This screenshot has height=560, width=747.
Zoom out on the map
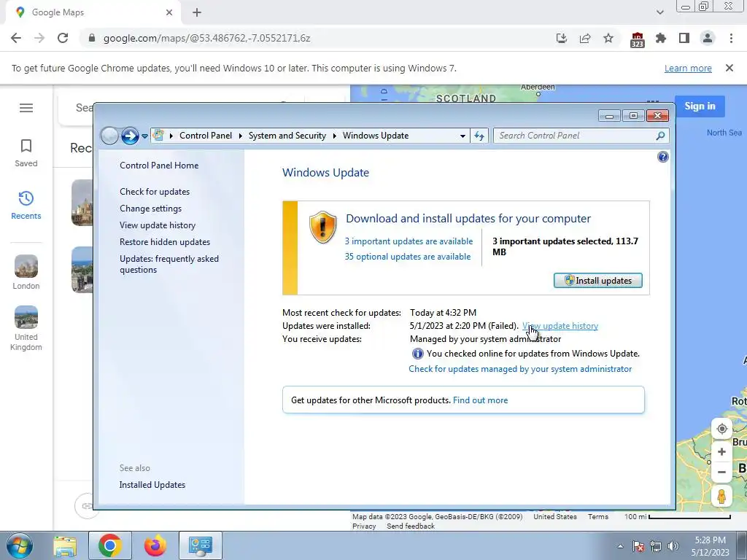(x=721, y=472)
